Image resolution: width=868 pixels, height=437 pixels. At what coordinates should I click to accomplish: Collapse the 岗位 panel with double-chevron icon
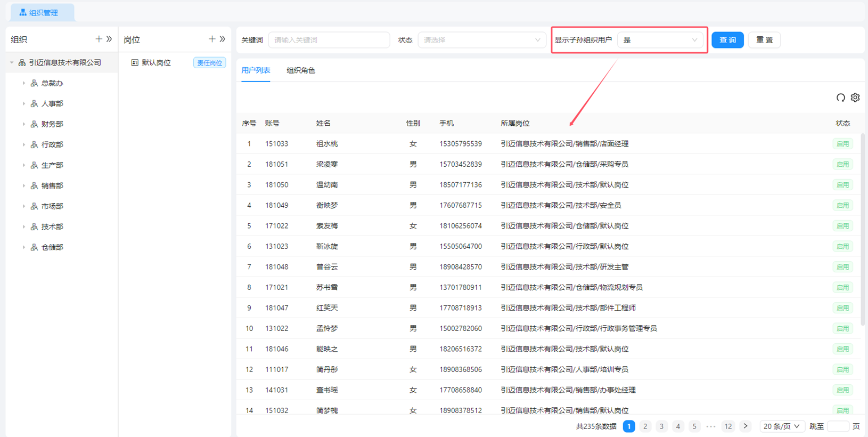(223, 39)
